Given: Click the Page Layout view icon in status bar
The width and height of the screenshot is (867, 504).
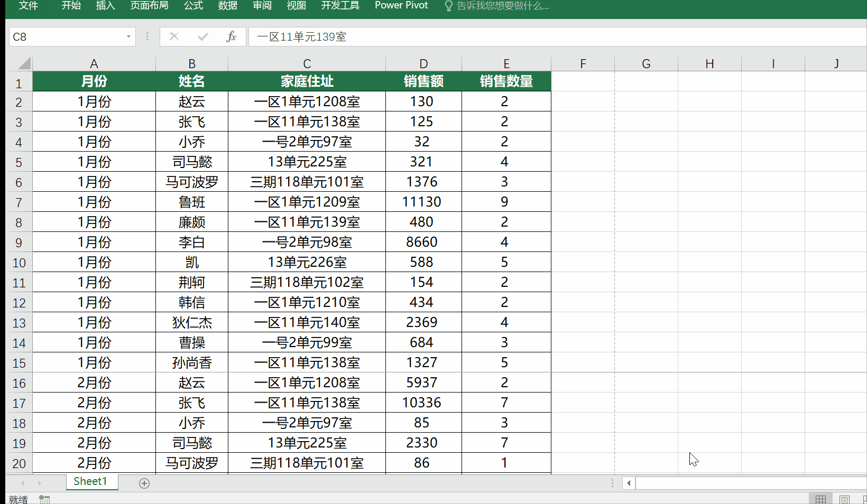Looking at the screenshot, I should tap(844, 498).
